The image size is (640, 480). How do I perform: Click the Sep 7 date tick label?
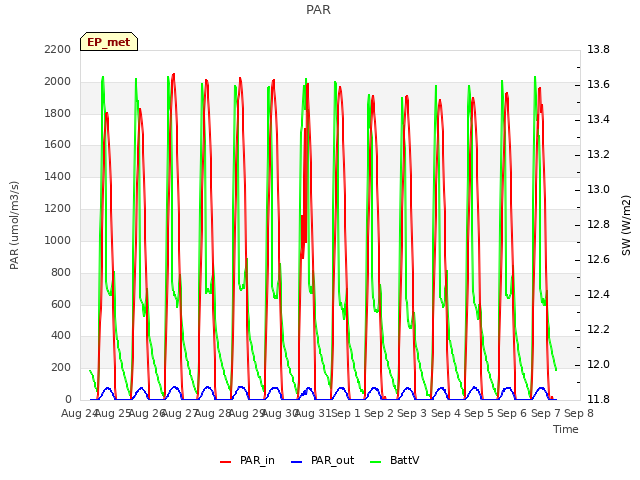[x=546, y=413]
